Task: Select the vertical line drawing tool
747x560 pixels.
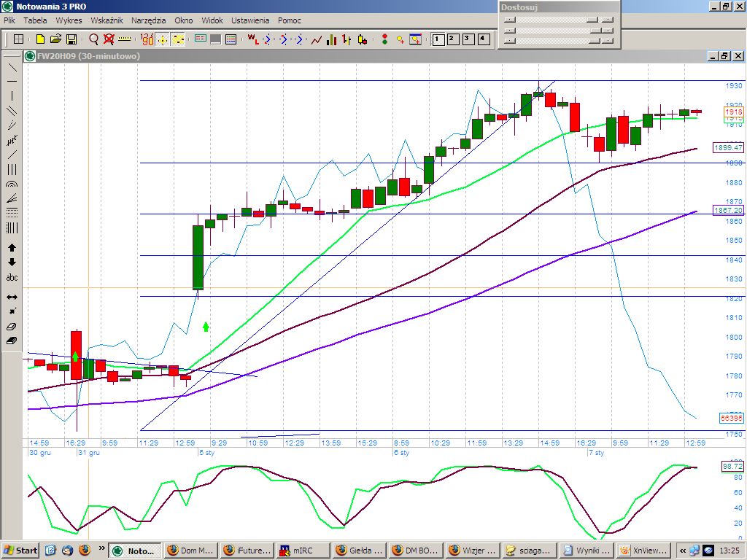Action: coord(12,96)
